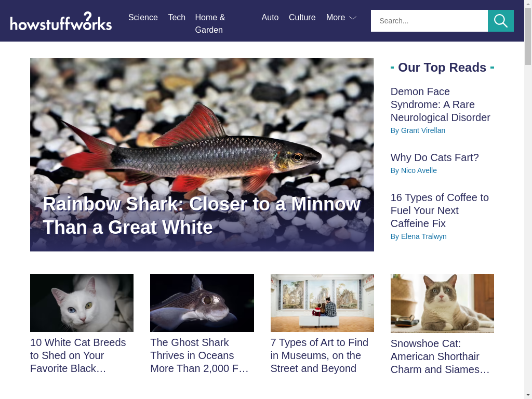
Task: Select the Culture menu item
Action: pyautogui.click(x=302, y=17)
